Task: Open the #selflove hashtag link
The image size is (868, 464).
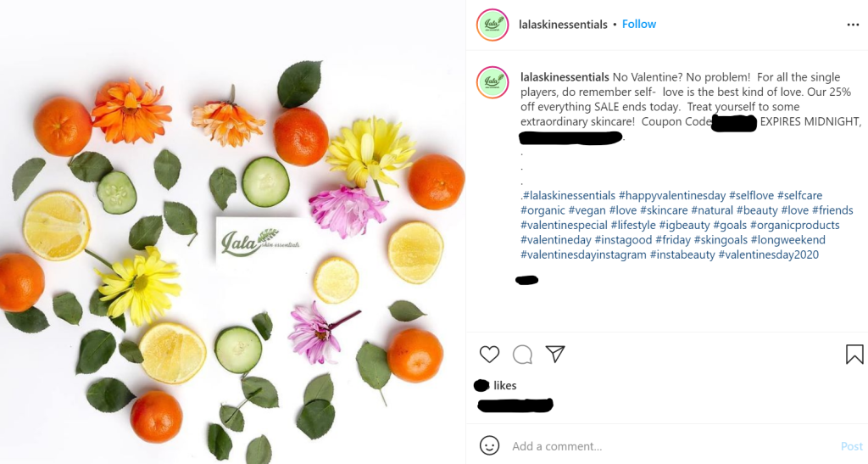Action: tap(751, 196)
